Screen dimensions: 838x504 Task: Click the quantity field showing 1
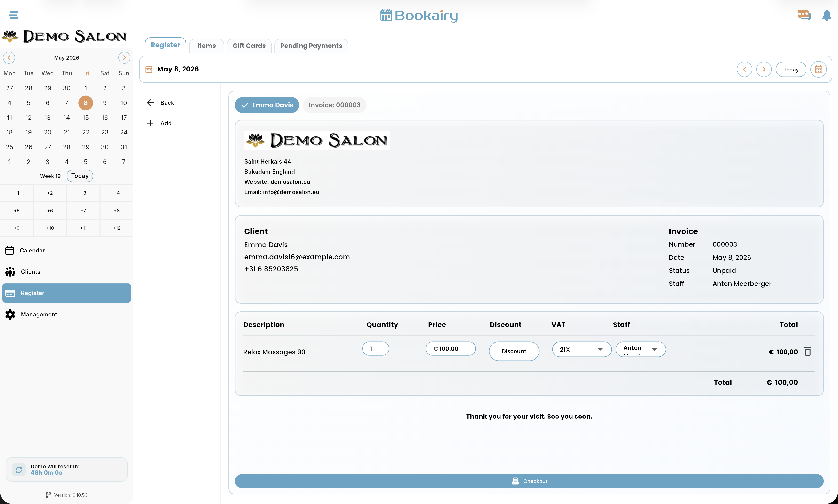tap(376, 348)
